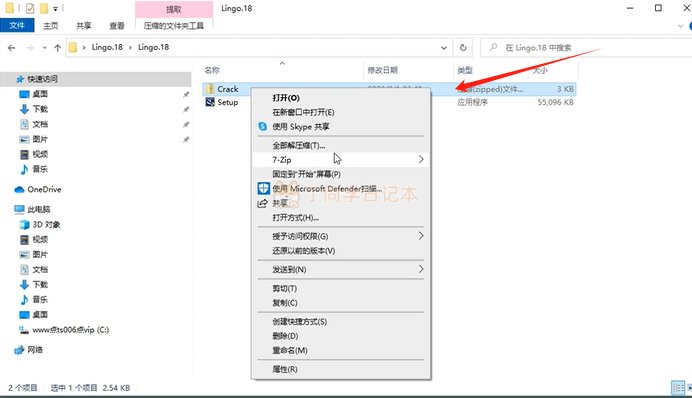Screen dimensions: 692x398
Task: Open the quick access toolbar customize dropdown
Action: click(x=55, y=8)
